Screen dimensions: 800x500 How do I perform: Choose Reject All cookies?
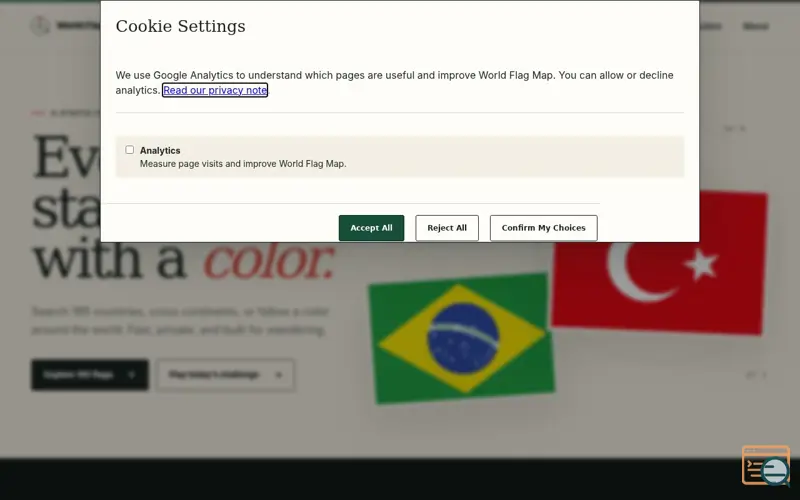(x=447, y=228)
